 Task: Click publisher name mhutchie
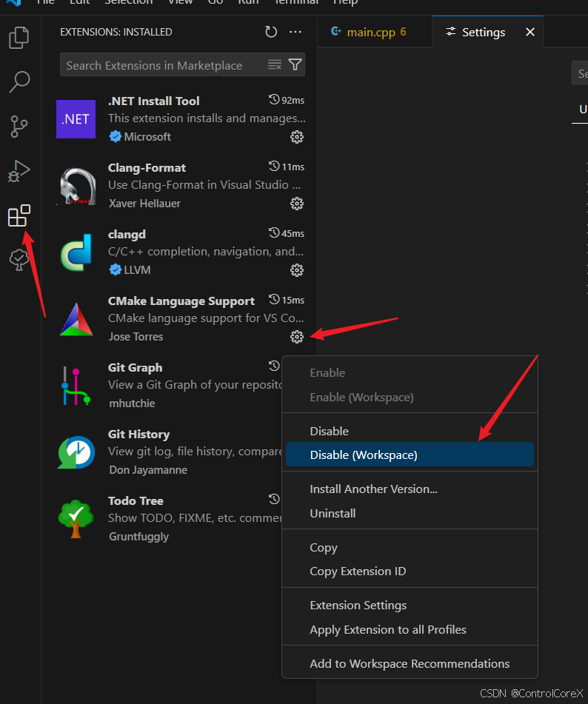pos(132,403)
